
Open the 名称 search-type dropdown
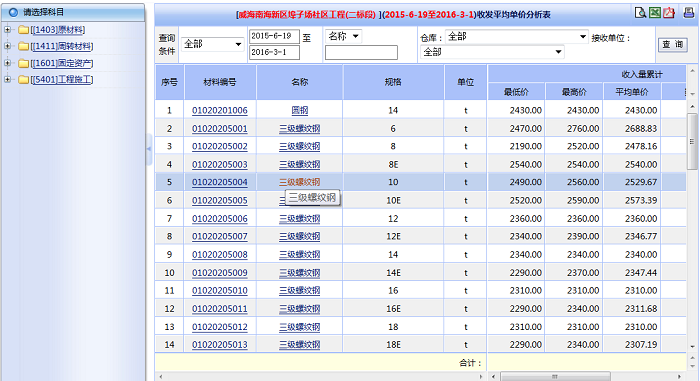click(x=343, y=36)
